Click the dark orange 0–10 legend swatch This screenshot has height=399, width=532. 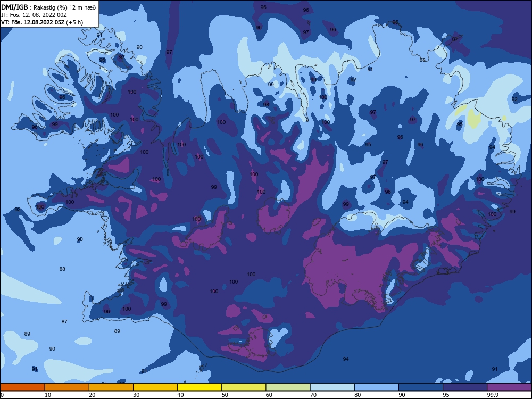point(22,387)
